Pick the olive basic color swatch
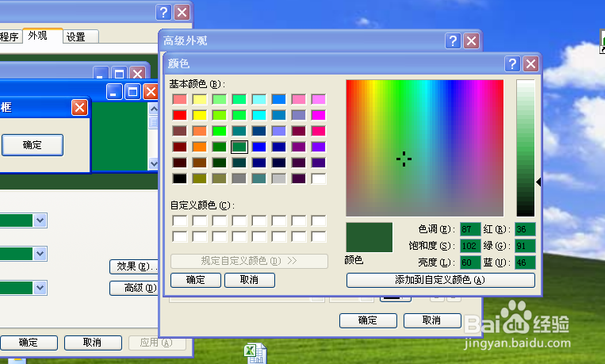The image size is (605, 364). click(200, 178)
